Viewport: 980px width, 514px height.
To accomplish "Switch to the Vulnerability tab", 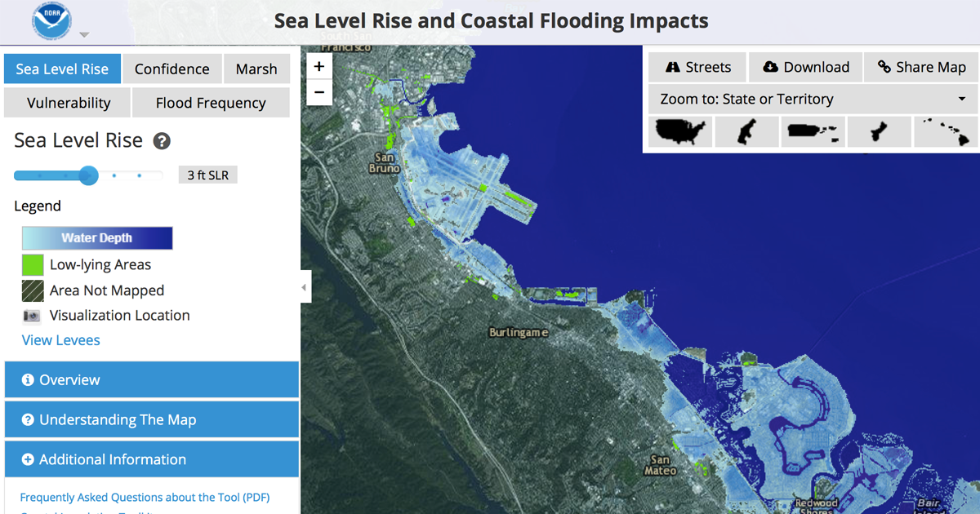I will [69, 103].
